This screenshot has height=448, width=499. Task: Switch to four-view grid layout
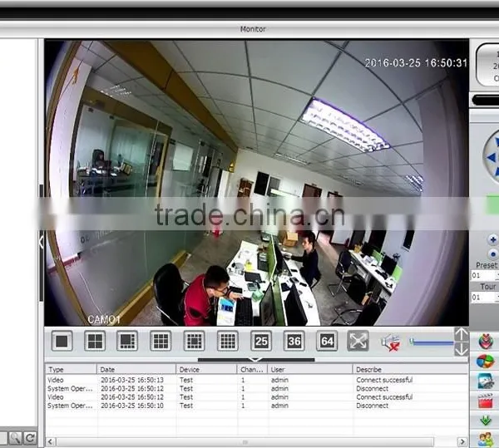click(95, 341)
